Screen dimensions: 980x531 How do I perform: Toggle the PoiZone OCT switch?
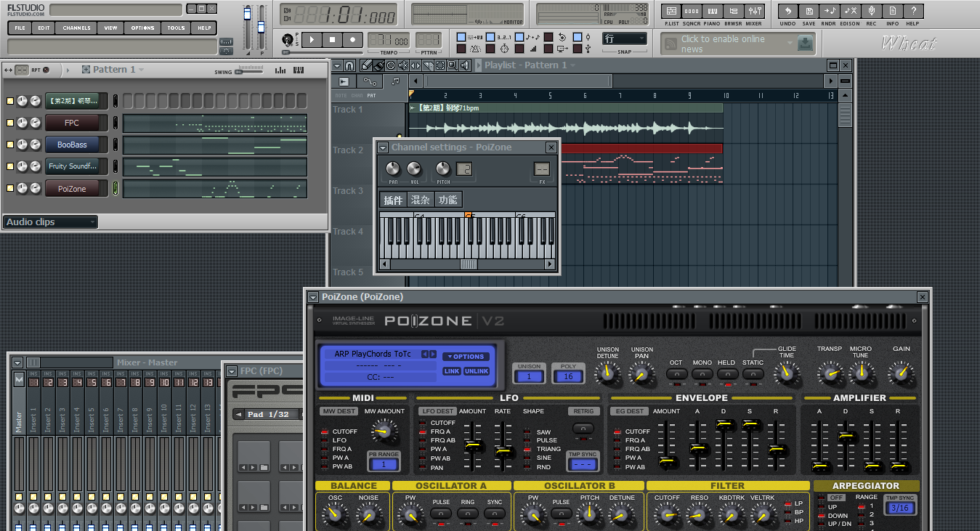point(676,375)
